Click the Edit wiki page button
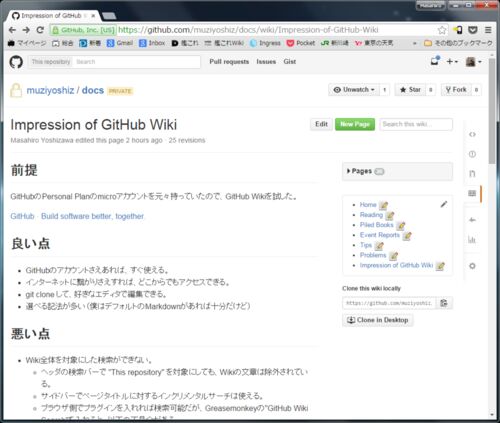 tap(321, 124)
